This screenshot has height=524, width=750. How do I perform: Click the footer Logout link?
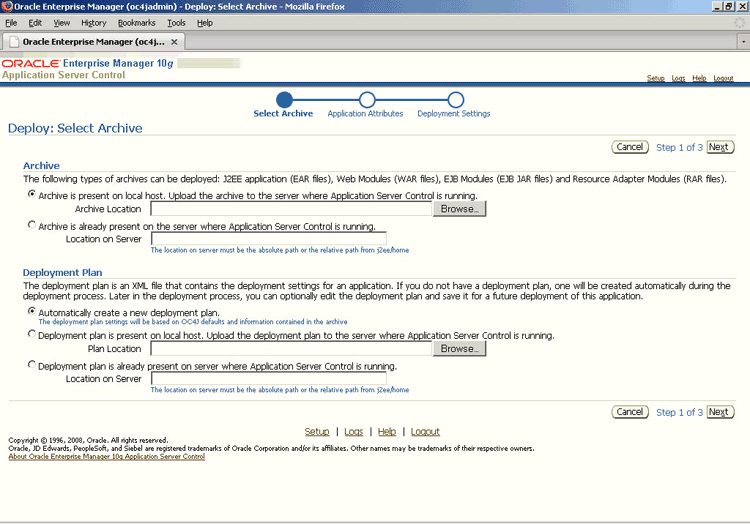coord(425,432)
